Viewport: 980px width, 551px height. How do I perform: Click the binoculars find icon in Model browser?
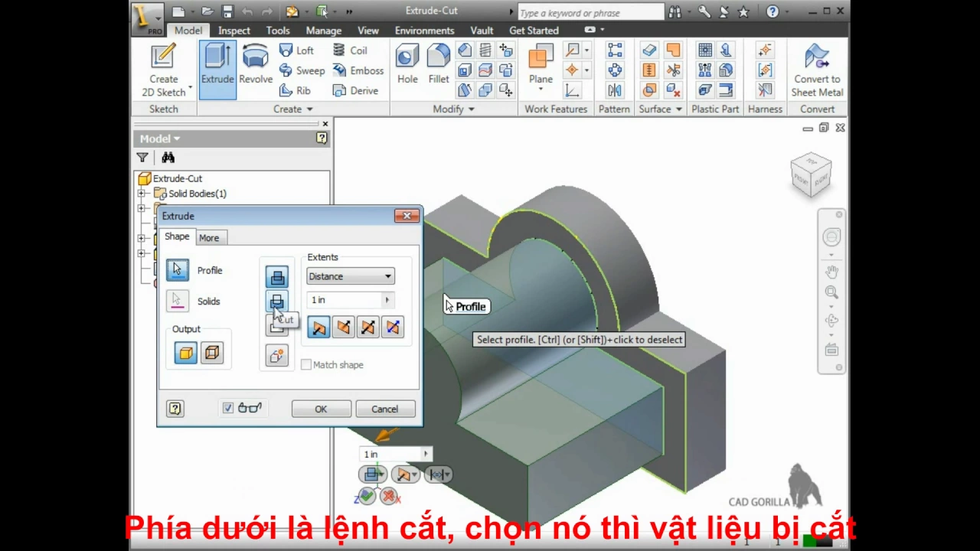tap(168, 158)
